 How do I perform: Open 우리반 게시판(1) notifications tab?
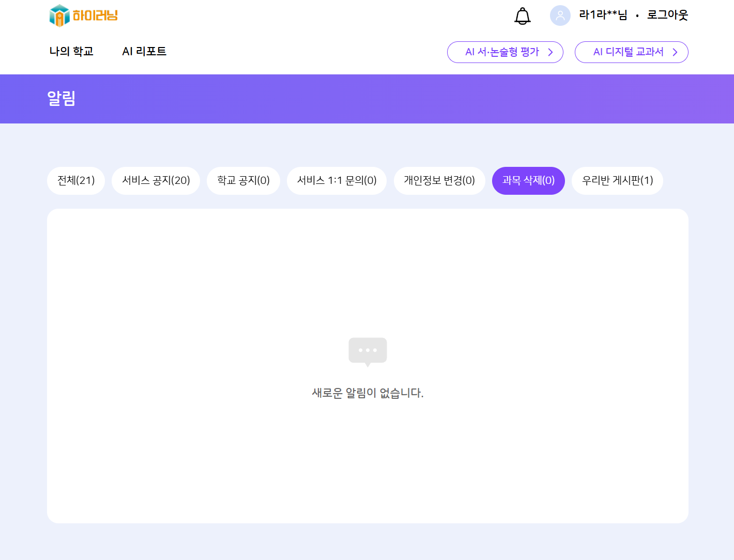[617, 180]
